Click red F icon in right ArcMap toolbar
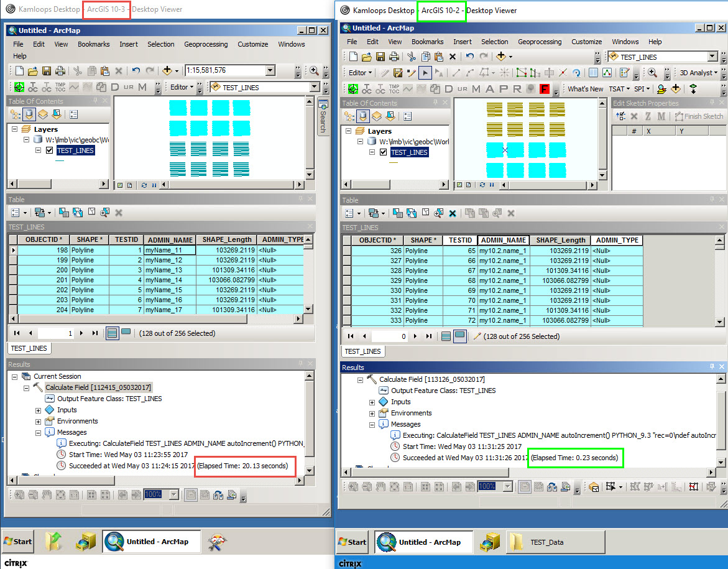The image size is (728, 569). point(545,89)
